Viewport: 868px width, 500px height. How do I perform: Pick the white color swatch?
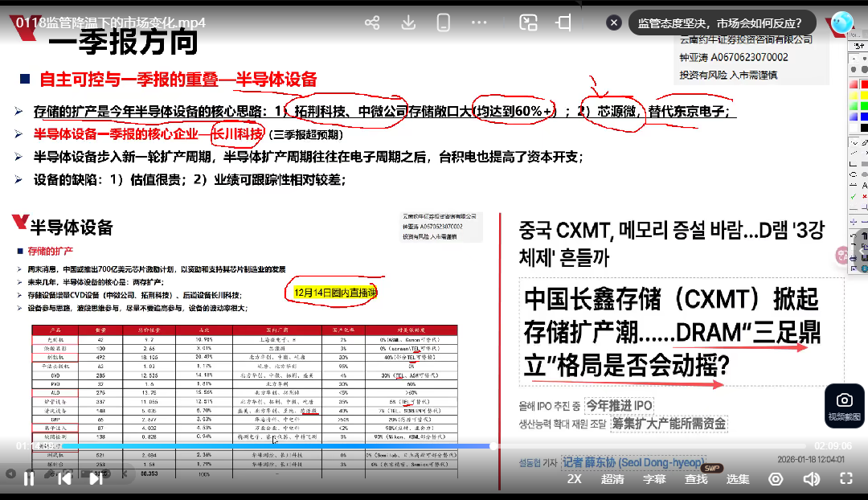(854, 127)
